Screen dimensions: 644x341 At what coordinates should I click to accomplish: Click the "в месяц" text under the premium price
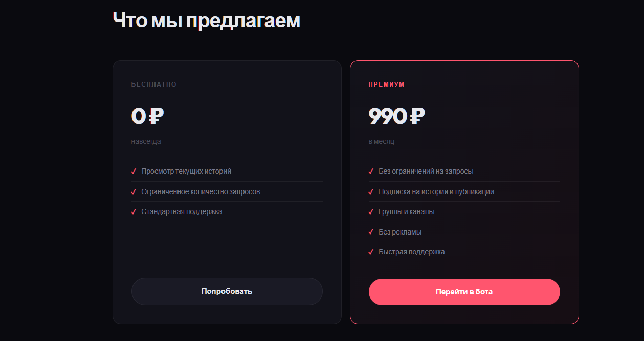tap(382, 141)
